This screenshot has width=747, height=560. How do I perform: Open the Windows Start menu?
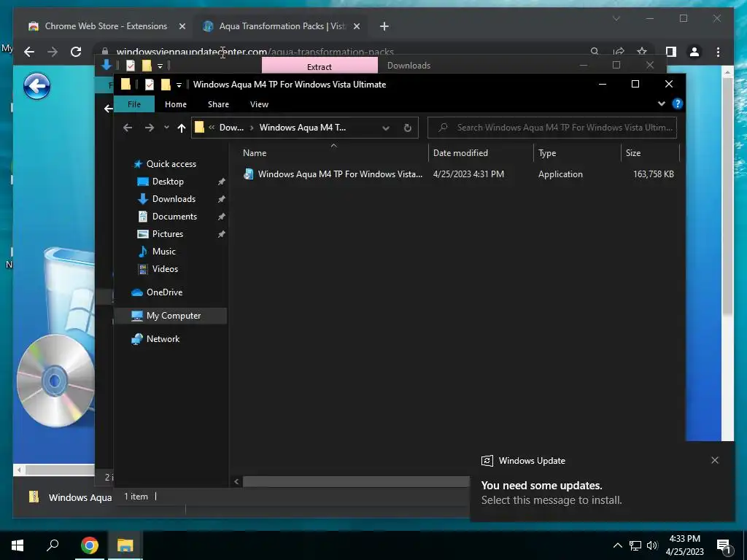tap(18, 545)
